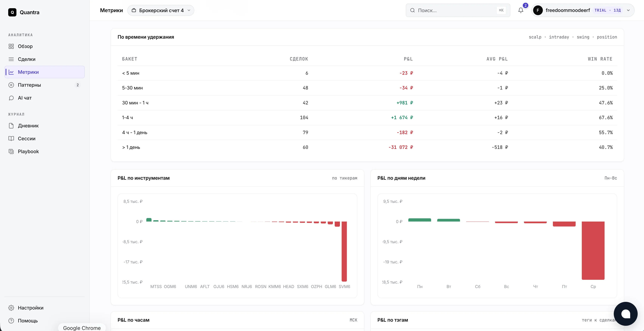
Task: Click the SVM6 red bar in instruments chart
Action: [344, 251]
